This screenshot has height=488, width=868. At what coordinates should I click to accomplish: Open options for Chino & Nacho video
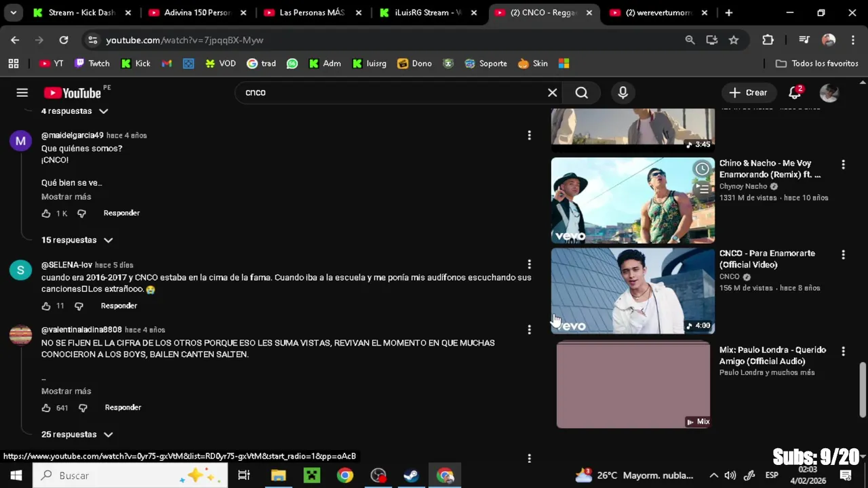tap(843, 165)
